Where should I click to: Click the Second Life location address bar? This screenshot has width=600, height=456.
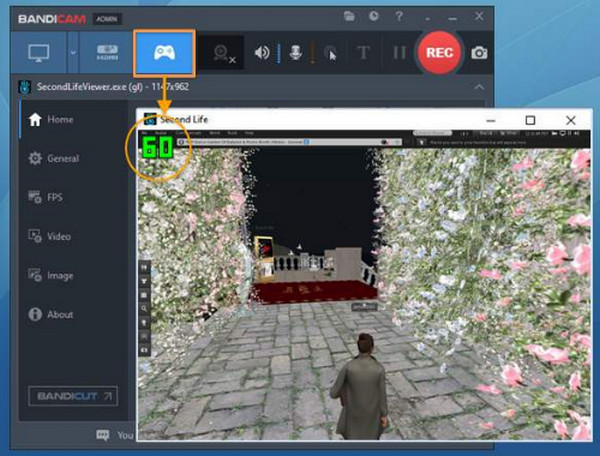[289, 142]
